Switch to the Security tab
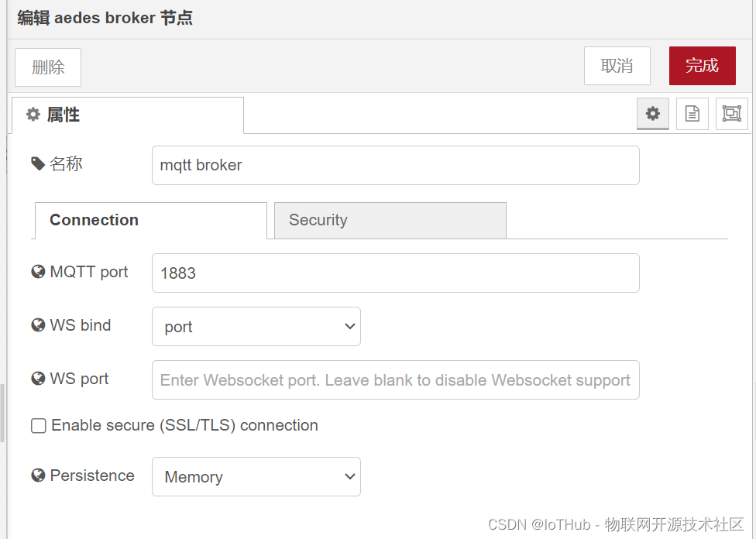 click(x=390, y=220)
